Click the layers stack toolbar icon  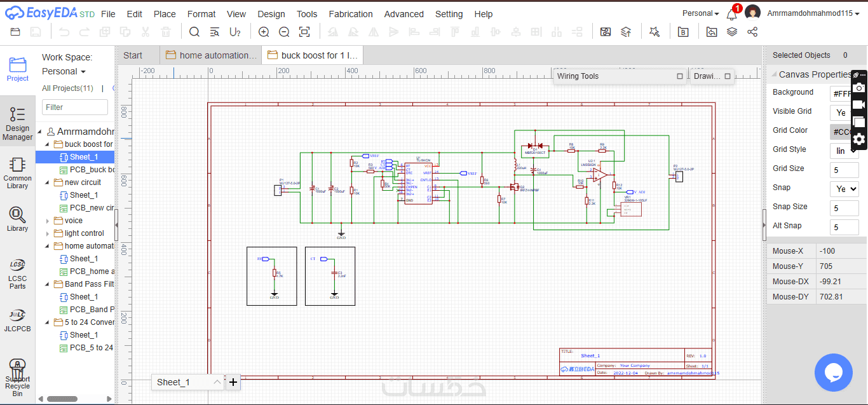tap(732, 32)
